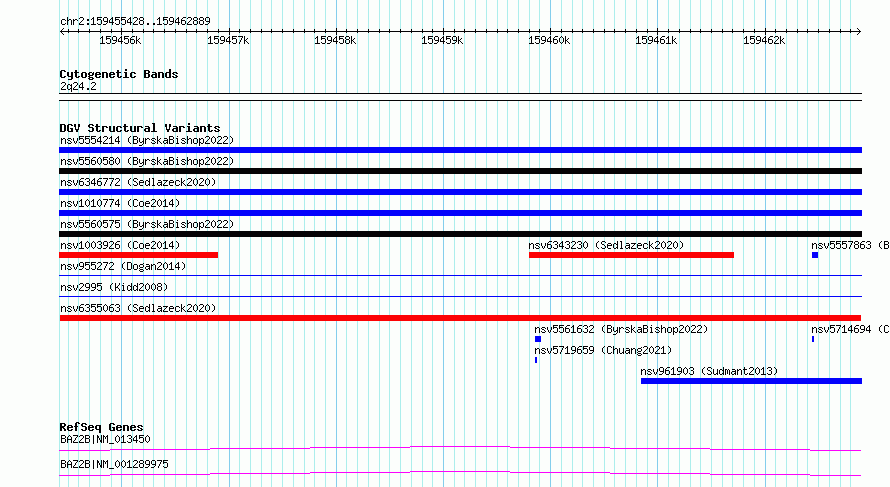The image size is (890, 487).
Task: Click the 159456k ruler label
Action: click(120, 40)
